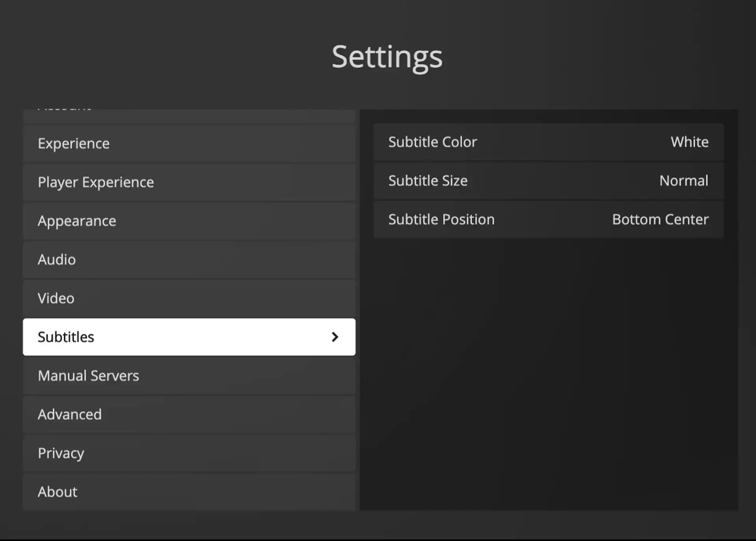The image size is (756, 541).
Task: Change Subtitle Size from Normal
Action: (548, 180)
